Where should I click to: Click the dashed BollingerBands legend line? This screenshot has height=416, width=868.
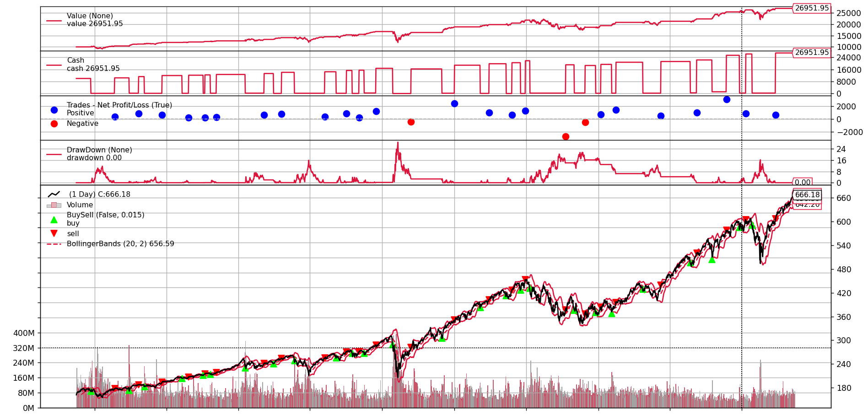[x=54, y=244]
